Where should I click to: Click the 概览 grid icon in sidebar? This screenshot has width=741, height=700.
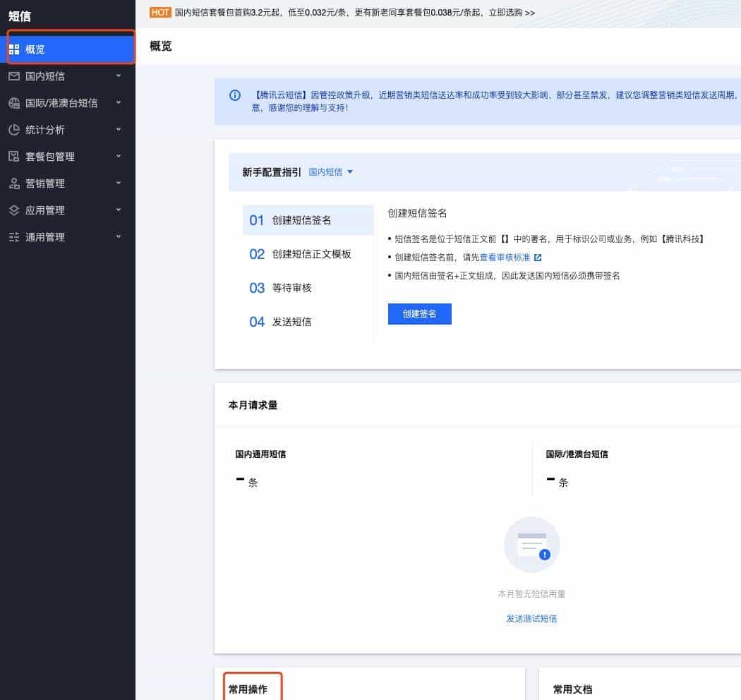pos(16,48)
